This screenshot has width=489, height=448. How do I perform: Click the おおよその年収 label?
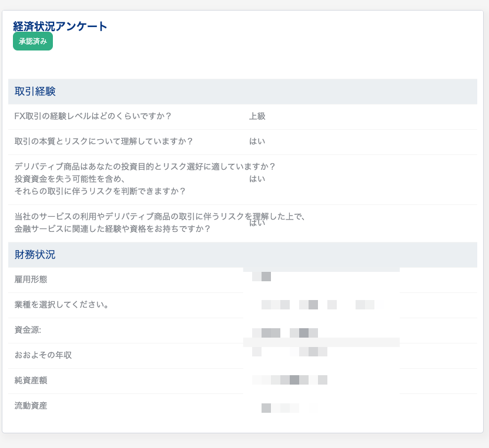click(x=43, y=355)
